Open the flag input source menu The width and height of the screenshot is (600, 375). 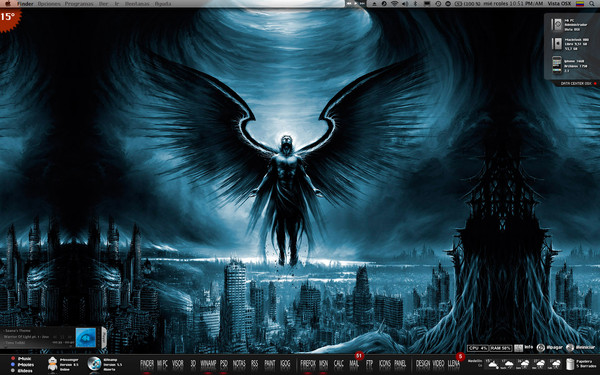[x=580, y=3]
